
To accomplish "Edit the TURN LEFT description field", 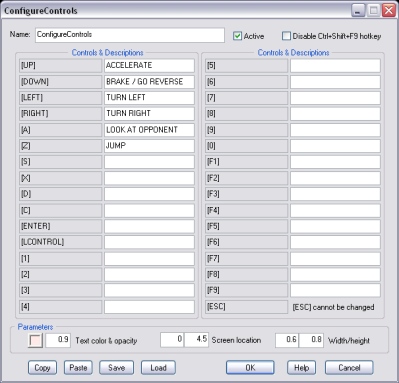I will point(149,98).
